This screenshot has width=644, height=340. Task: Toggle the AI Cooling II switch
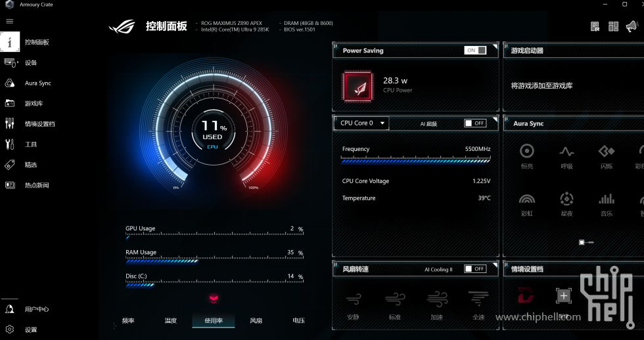tap(475, 268)
